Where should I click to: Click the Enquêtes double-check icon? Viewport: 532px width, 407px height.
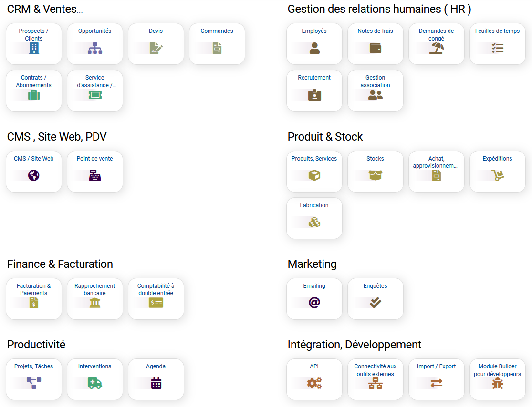(x=376, y=303)
